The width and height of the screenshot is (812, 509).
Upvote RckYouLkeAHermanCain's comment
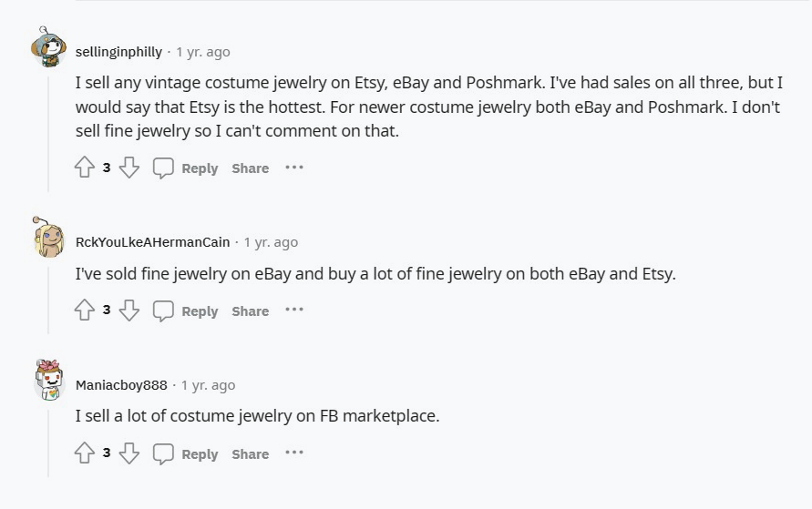coord(85,311)
